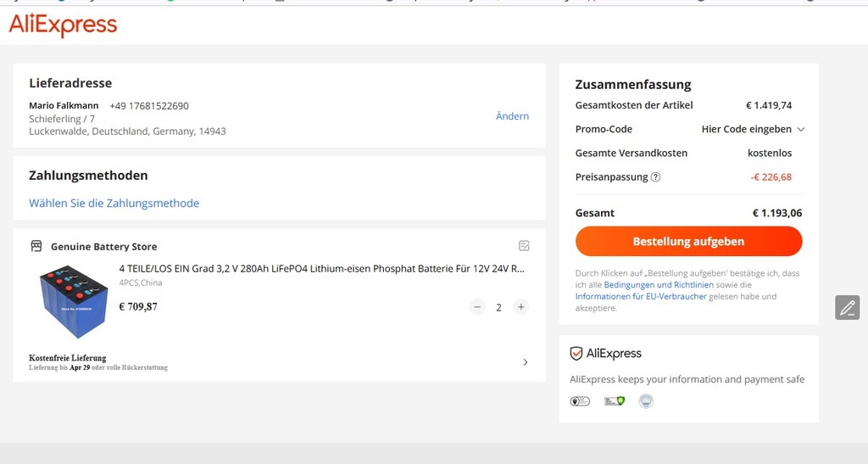Decrease quantity with the minus button
The image size is (868, 464).
[x=477, y=307]
